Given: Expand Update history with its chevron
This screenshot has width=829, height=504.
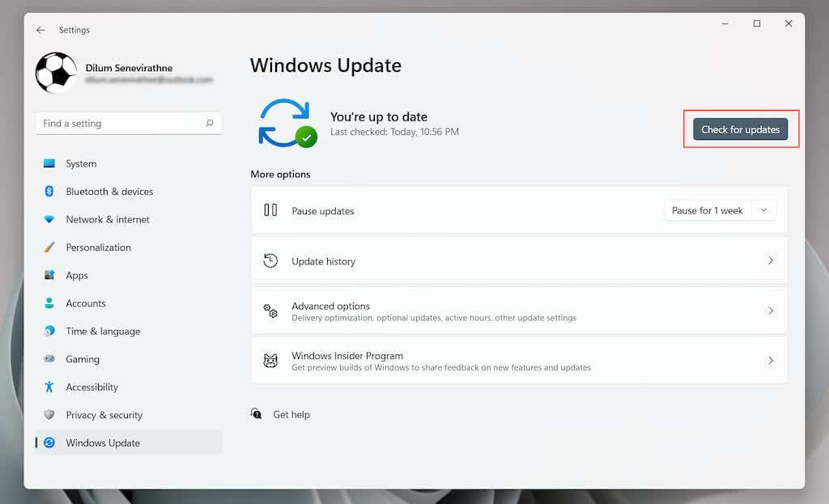Looking at the screenshot, I should coord(771,260).
